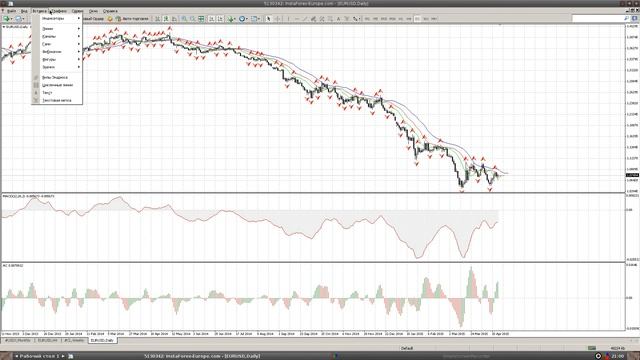Expand the Ганн submenu
This screenshot has height=360, width=640.
pyautogui.click(x=57, y=44)
